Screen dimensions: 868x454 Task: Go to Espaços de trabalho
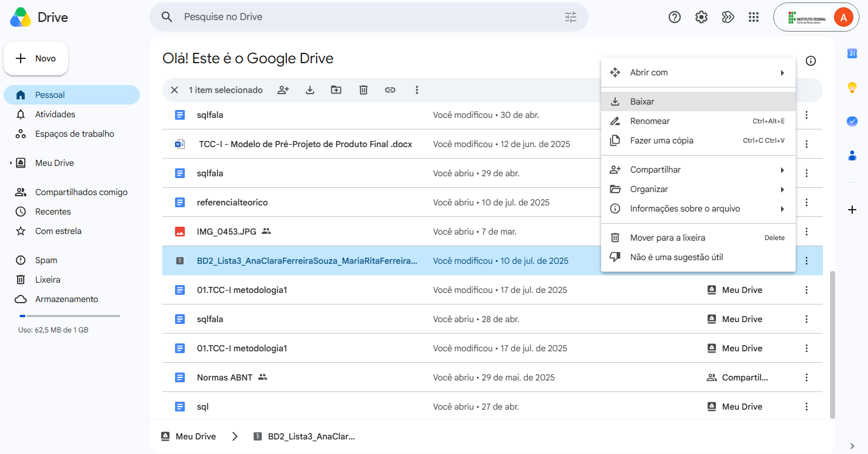[x=72, y=134]
